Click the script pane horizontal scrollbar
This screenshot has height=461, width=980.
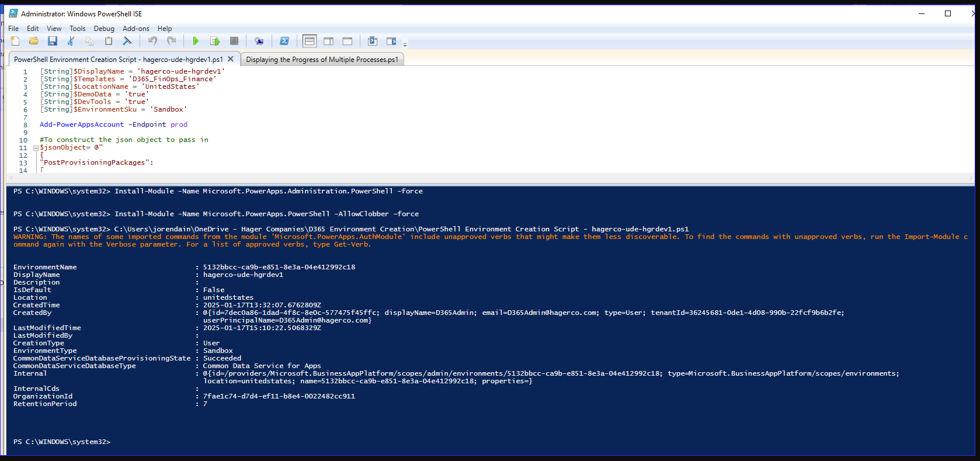(490, 178)
